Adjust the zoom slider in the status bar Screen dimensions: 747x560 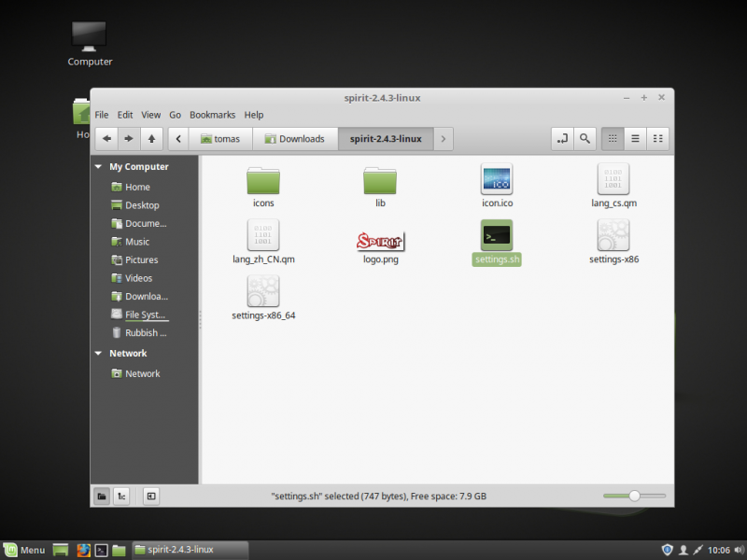coord(636,496)
